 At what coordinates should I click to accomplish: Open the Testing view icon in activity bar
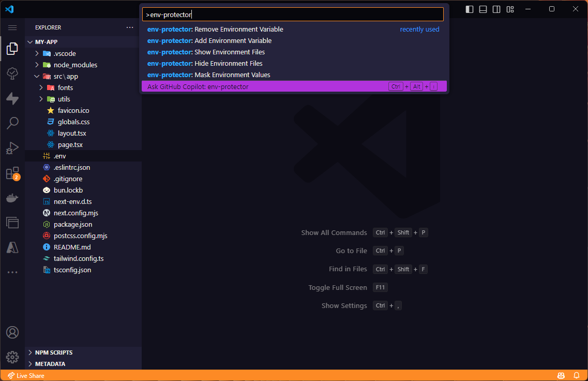(12, 74)
